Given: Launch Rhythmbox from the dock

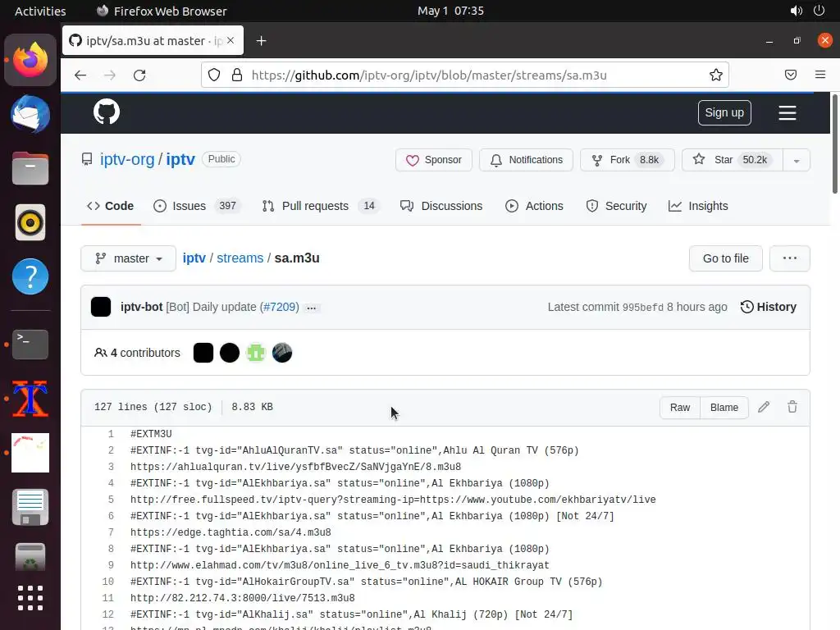Looking at the screenshot, I should point(30,222).
